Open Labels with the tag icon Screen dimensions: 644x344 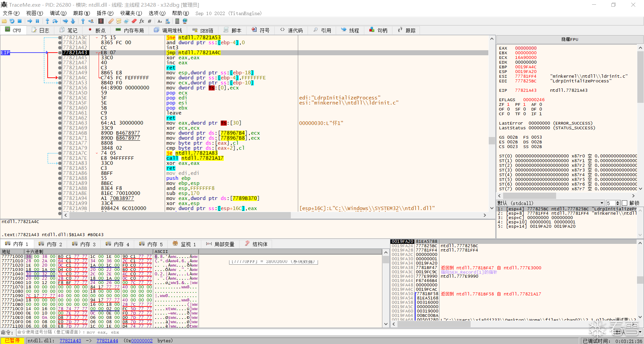pyautogui.click(x=126, y=21)
